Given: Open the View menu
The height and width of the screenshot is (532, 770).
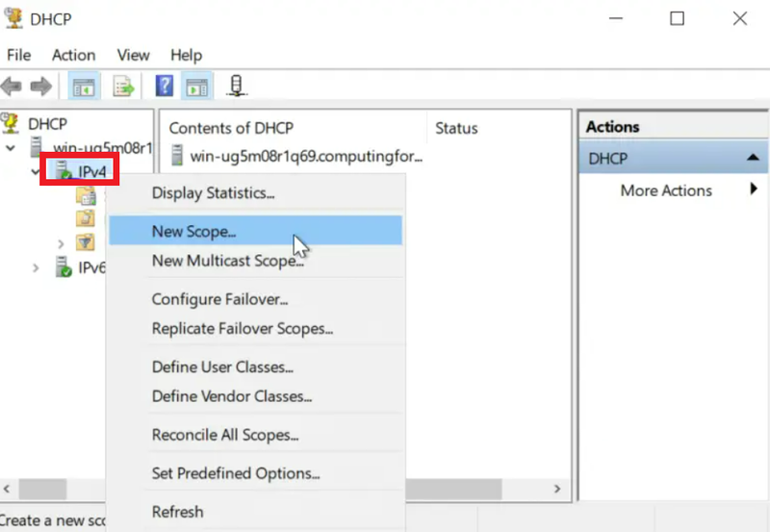Looking at the screenshot, I should (x=133, y=55).
